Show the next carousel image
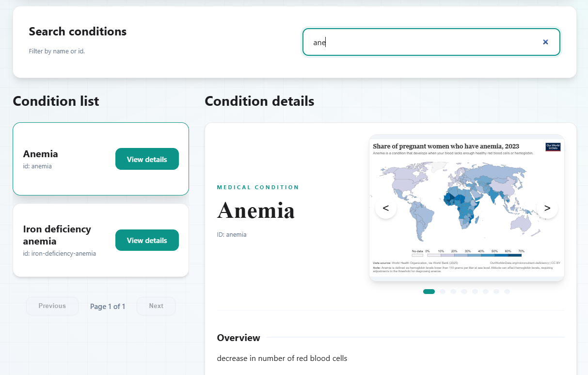588x375 pixels. tap(547, 208)
